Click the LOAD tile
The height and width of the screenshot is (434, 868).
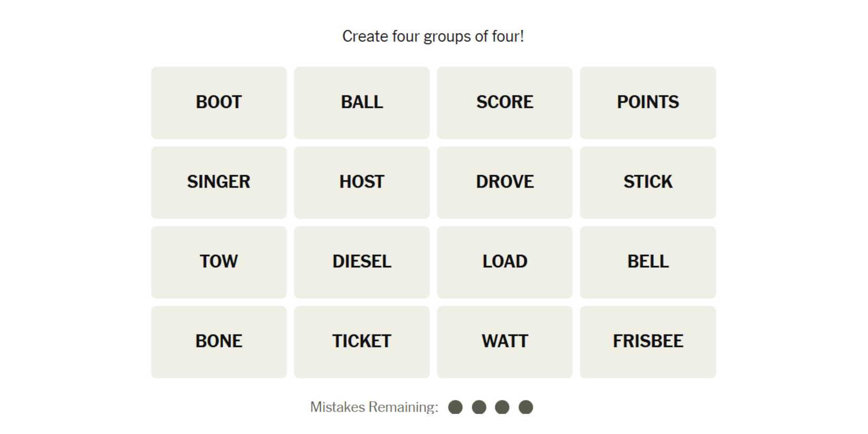click(504, 262)
